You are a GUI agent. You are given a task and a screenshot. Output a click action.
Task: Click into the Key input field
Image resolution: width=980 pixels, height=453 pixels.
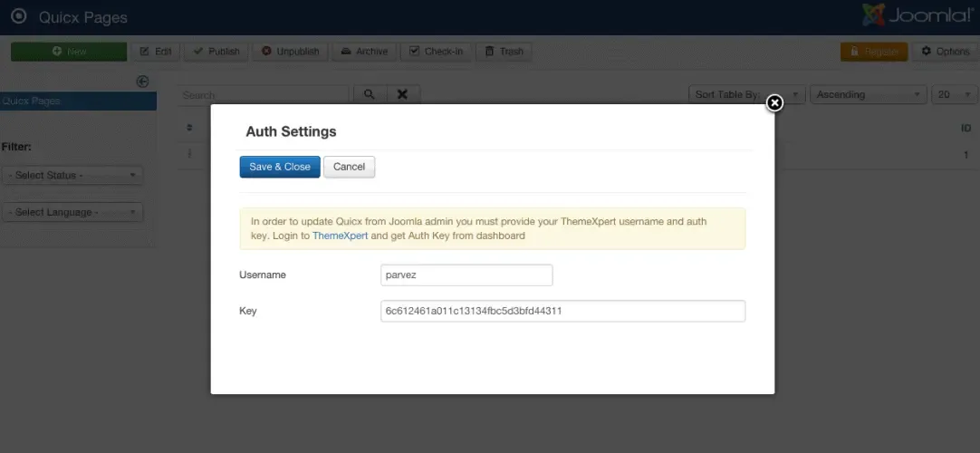click(x=563, y=311)
